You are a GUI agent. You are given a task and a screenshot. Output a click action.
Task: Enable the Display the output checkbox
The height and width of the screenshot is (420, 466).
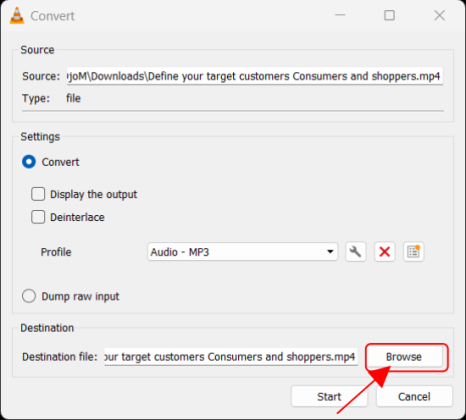tap(38, 194)
